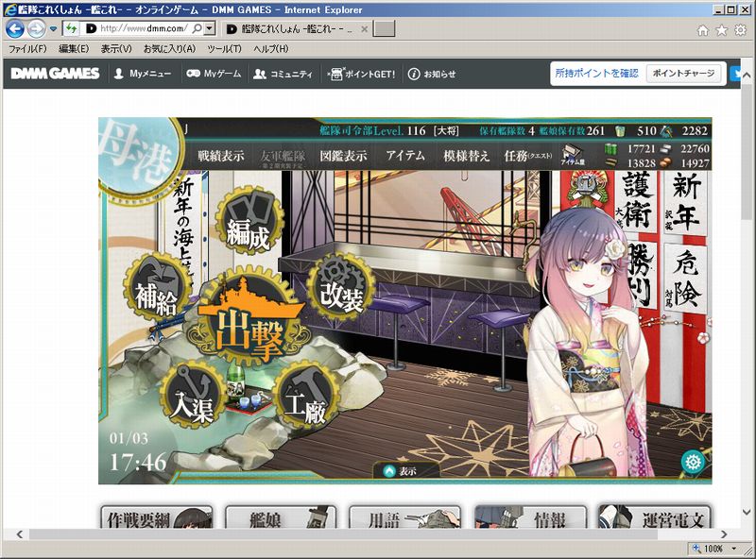Click 所持ポイントを確認 link
Viewport: 756px width, 559px height.
[596, 74]
